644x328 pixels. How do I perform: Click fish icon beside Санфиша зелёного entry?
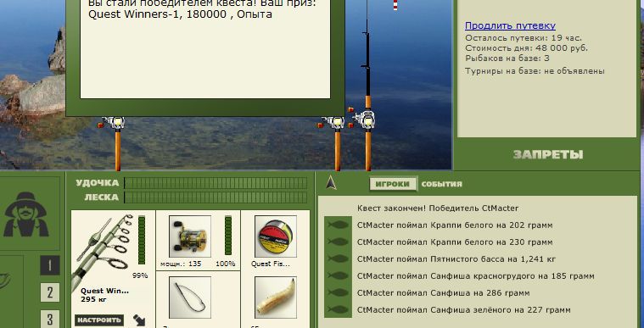click(x=339, y=309)
